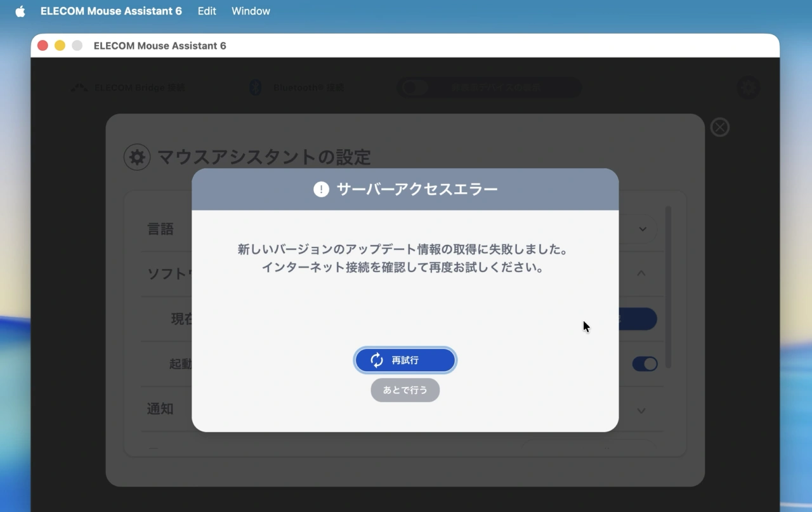The height and width of the screenshot is (512, 812).
Task: Switch to the Bluetooth 接続 tab
Action: click(296, 88)
